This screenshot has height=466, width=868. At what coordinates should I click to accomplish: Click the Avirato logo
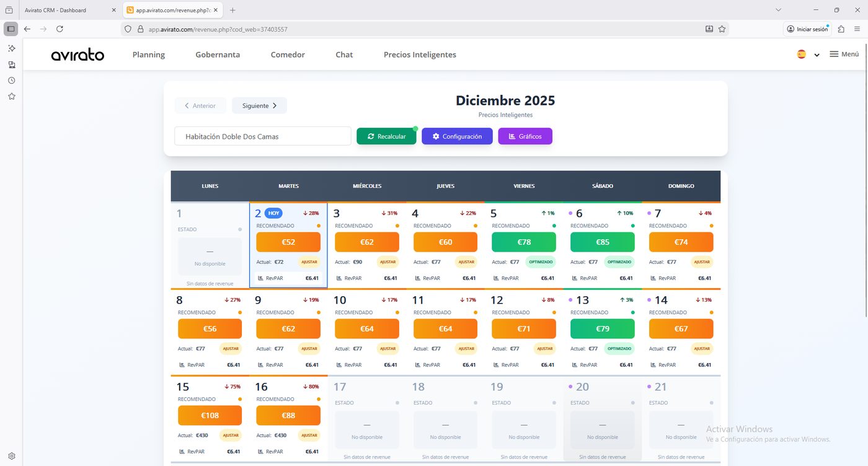[x=77, y=55]
